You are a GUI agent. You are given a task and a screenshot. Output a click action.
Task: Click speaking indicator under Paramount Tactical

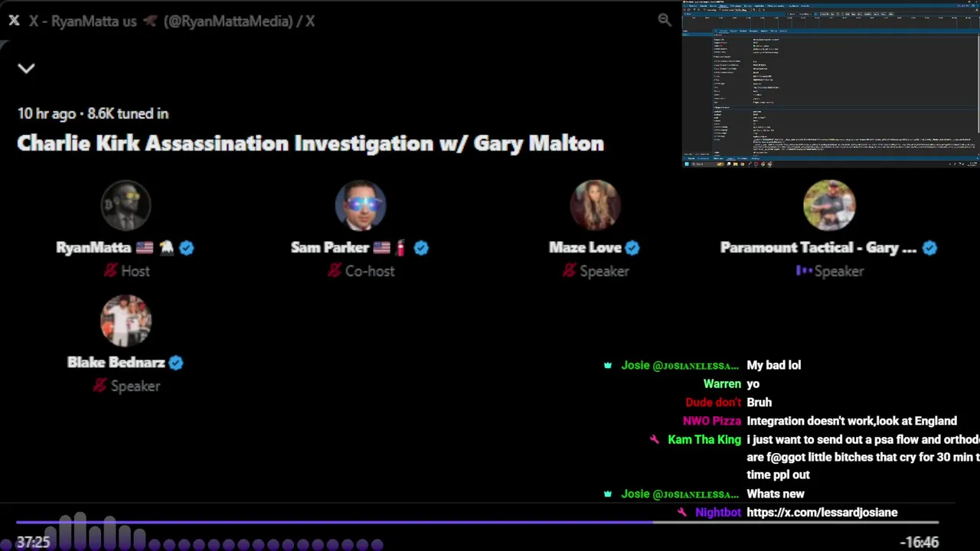pyautogui.click(x=804, y=270)
